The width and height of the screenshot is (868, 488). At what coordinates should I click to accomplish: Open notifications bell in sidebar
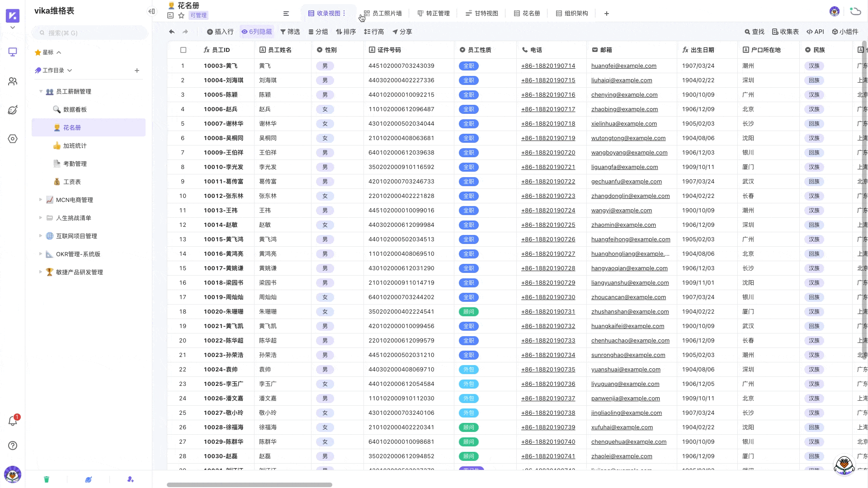pyautogui.click(x=13, y=421)
